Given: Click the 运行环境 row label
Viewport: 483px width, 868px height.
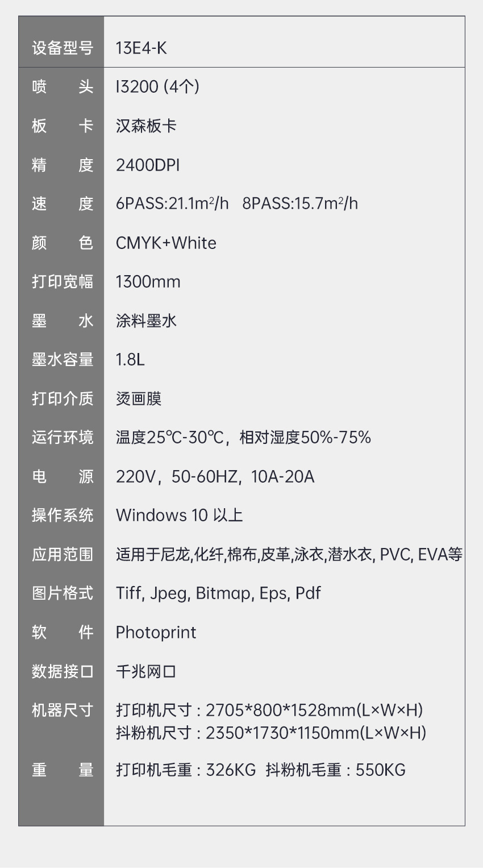Looking at the screenshot, I should [62, 438].
